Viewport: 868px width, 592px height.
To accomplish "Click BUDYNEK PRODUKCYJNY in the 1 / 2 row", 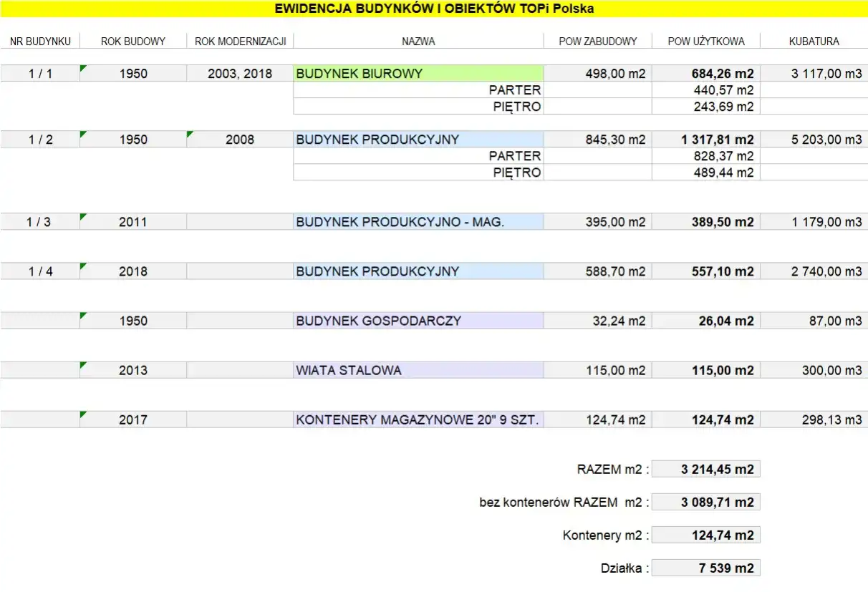I will (x=418, y=139).
